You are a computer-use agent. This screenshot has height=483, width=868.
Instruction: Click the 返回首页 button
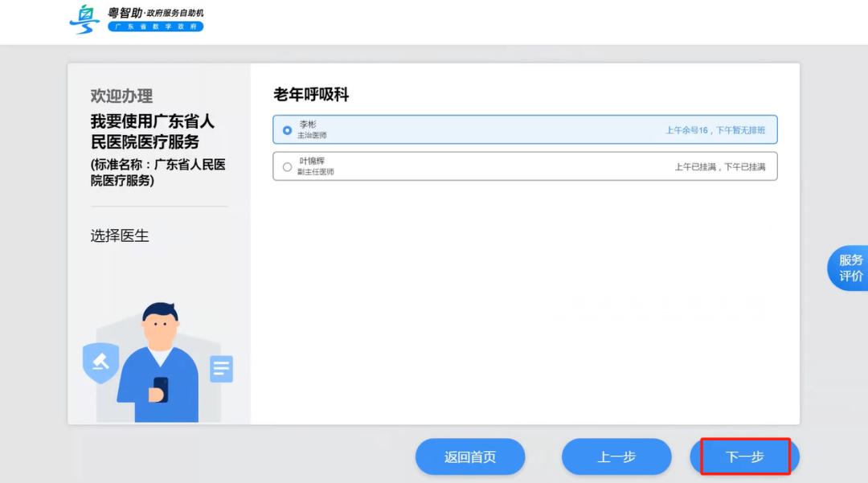point(470,456)
